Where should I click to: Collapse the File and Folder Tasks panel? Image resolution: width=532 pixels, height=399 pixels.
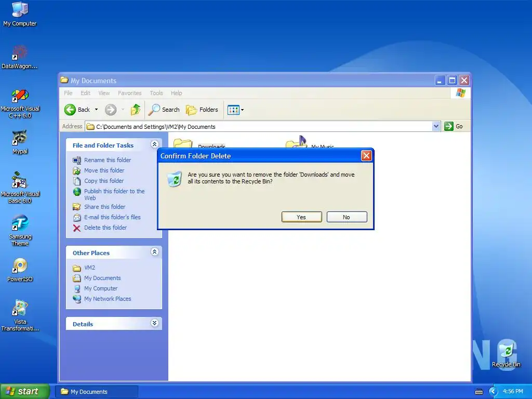[154, 144]
